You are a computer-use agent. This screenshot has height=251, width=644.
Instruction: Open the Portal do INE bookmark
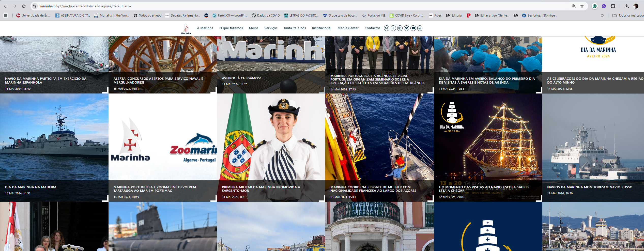[374, 15]
